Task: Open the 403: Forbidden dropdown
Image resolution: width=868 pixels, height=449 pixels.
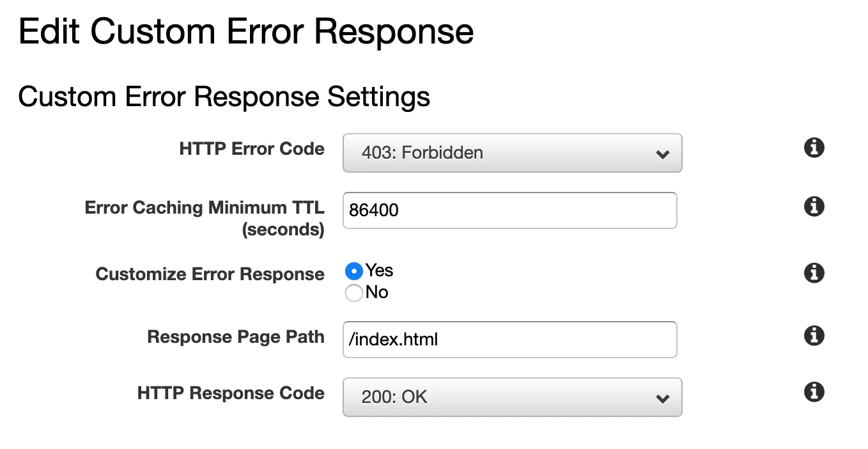Action: (513, 153)
